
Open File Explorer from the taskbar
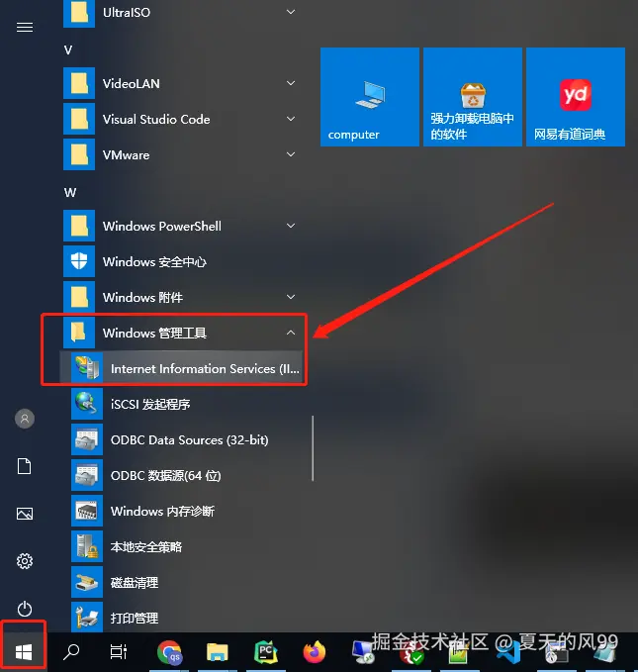217,652
